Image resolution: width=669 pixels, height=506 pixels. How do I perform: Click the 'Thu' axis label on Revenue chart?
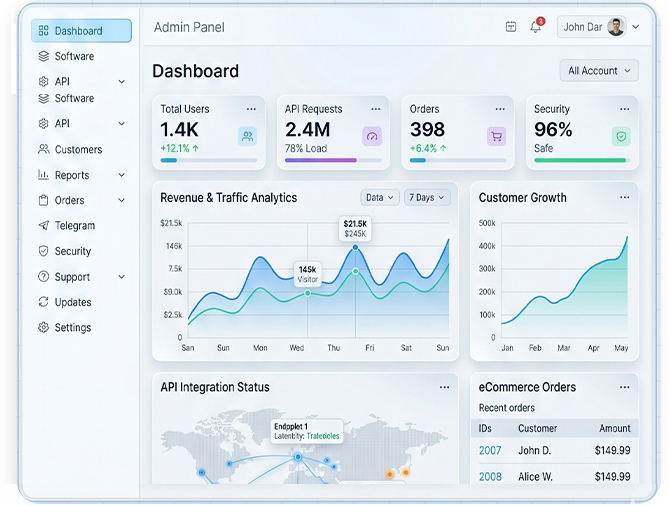(334, 348)
